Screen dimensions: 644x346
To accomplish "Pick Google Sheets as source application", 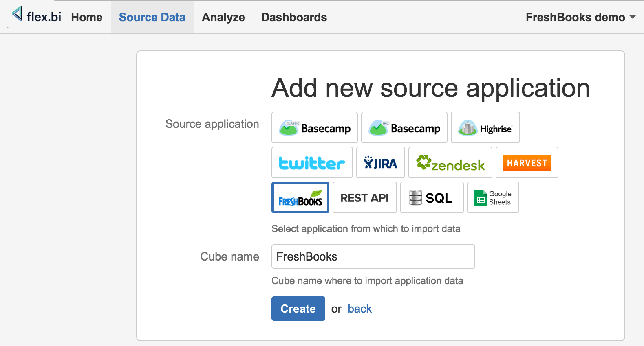I will pos(493,198).
